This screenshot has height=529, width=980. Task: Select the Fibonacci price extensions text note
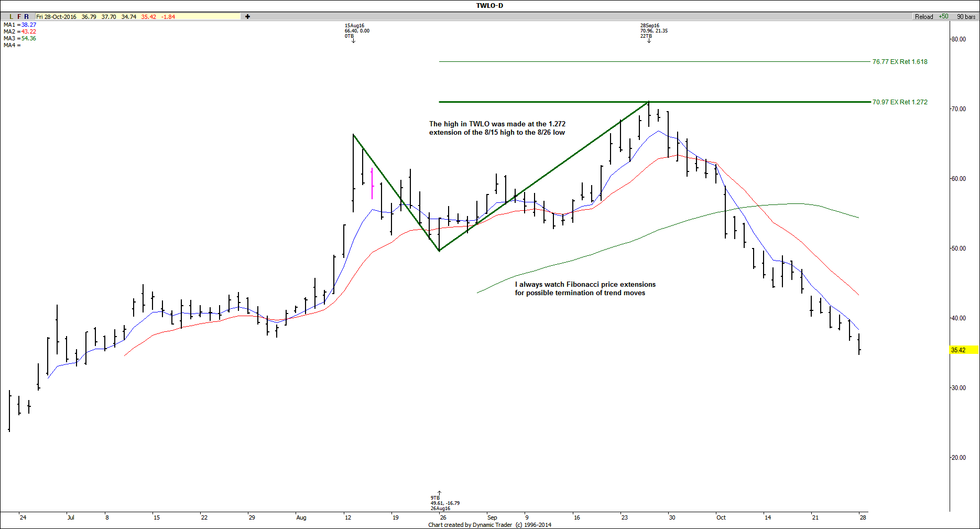tap(585, 289)
